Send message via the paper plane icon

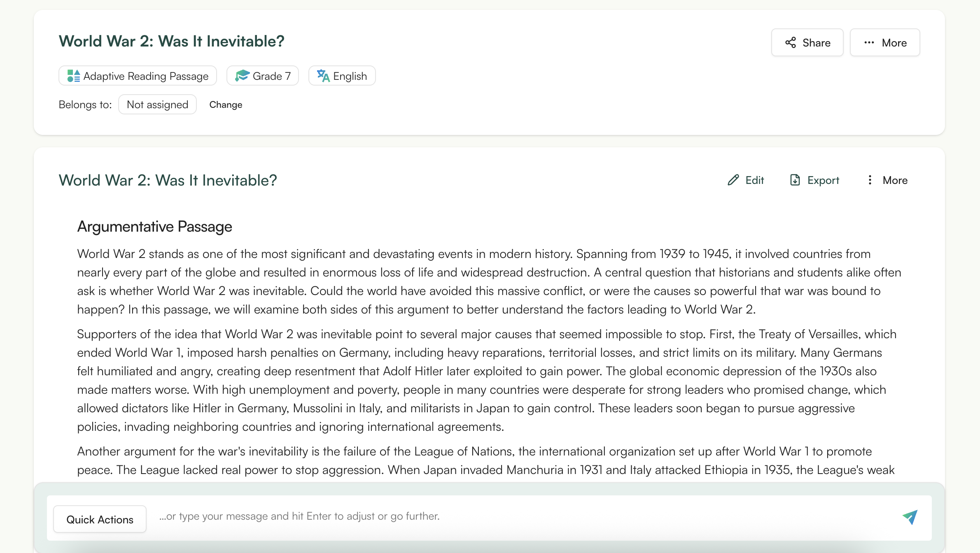910,517
